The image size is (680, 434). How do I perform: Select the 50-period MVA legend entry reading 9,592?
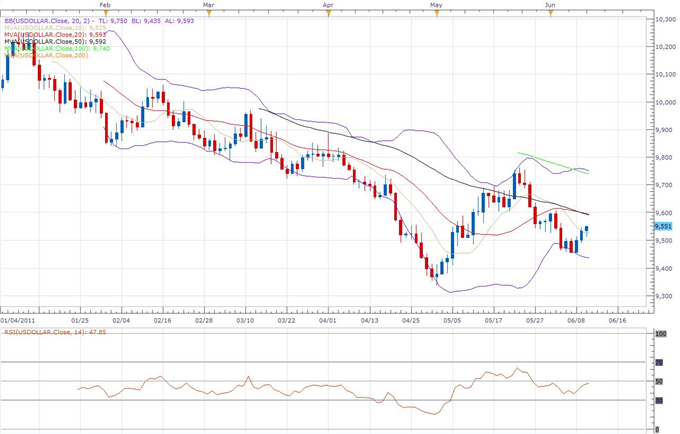[x=55, y=41]
